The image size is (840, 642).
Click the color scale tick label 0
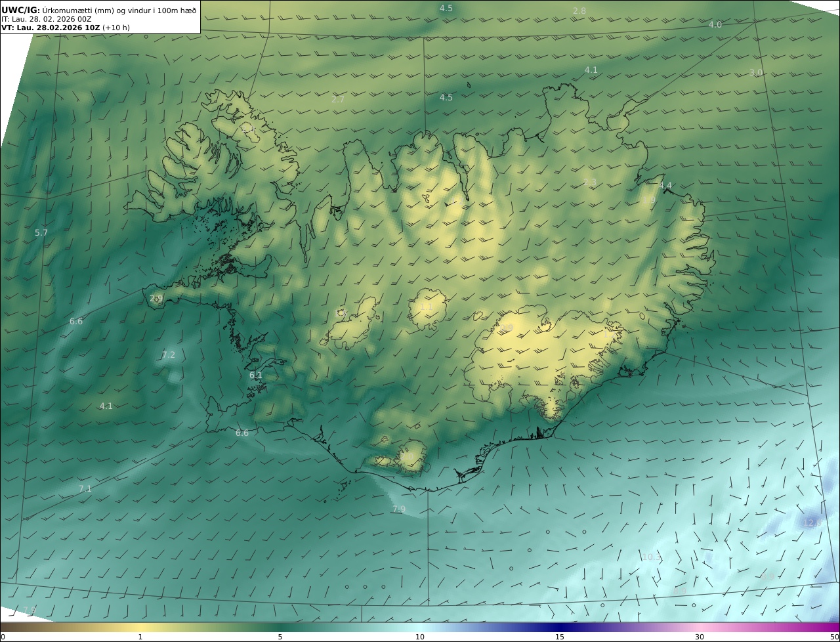click(3, 637)
